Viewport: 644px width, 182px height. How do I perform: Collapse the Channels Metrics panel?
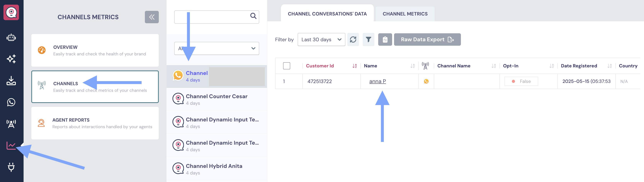152,17
